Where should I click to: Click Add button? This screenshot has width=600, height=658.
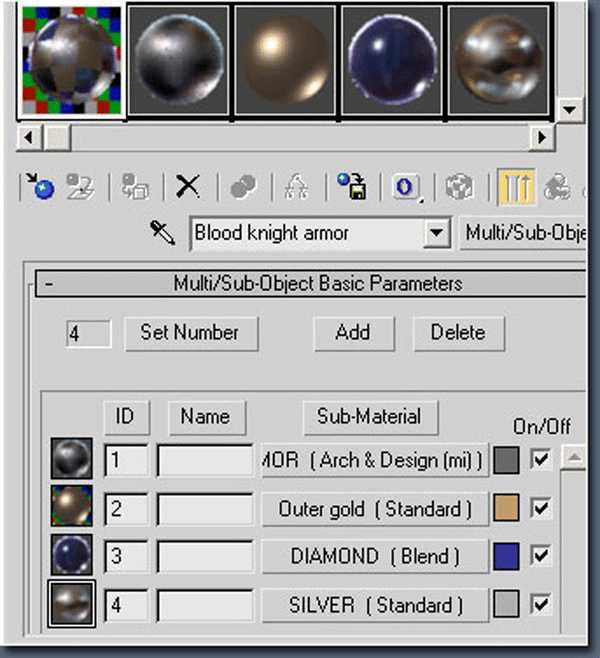[x=354, y=333]
